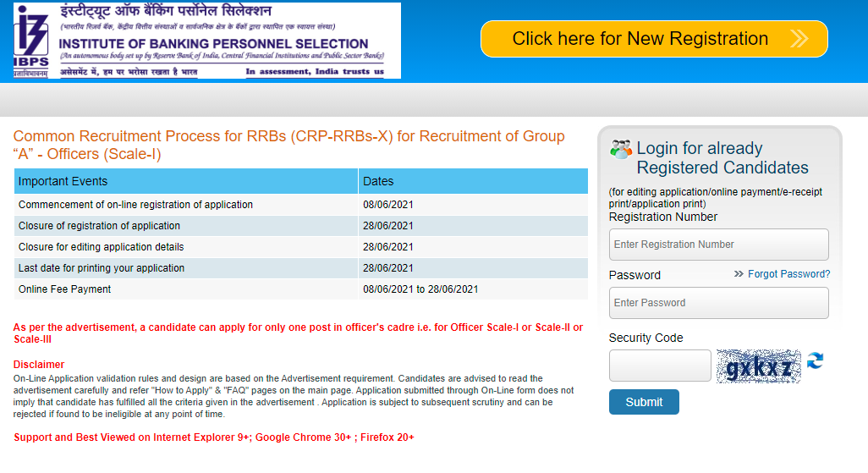Click the "08/06/2021 to 28/06/2021" date range
The width and height of the screenshot is (868, 473).
click(x=420, y=289)
